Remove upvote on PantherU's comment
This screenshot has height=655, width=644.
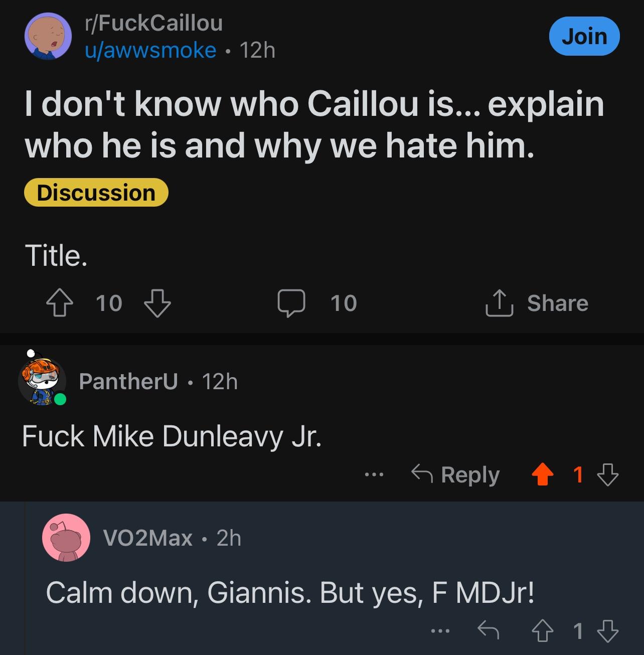pos(542,474)
